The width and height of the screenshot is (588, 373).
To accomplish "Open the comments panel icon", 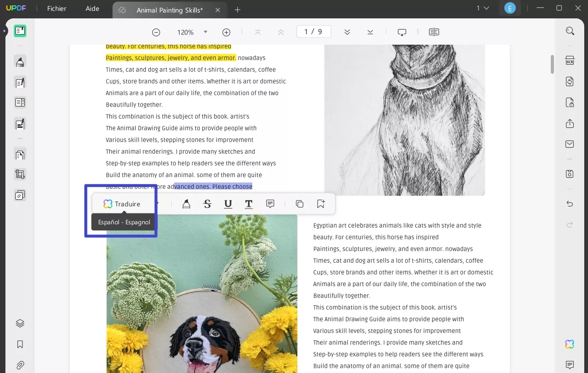I will (570, 365).
